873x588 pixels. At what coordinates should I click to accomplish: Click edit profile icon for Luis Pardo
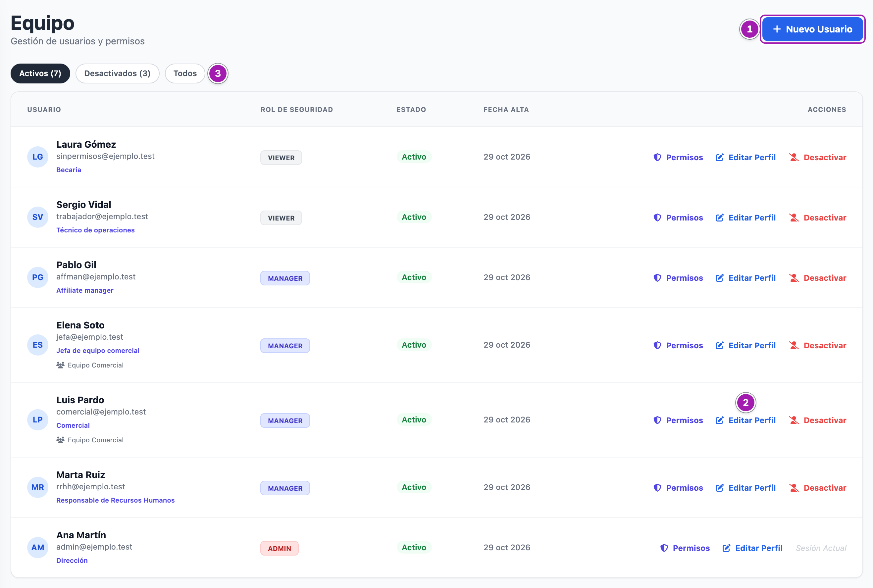(x=719, y=420)
